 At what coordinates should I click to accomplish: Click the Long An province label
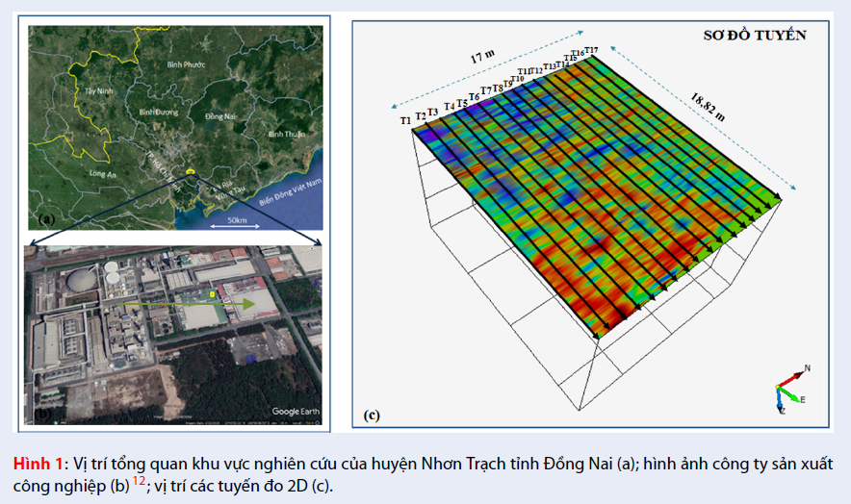pos(102,174)
